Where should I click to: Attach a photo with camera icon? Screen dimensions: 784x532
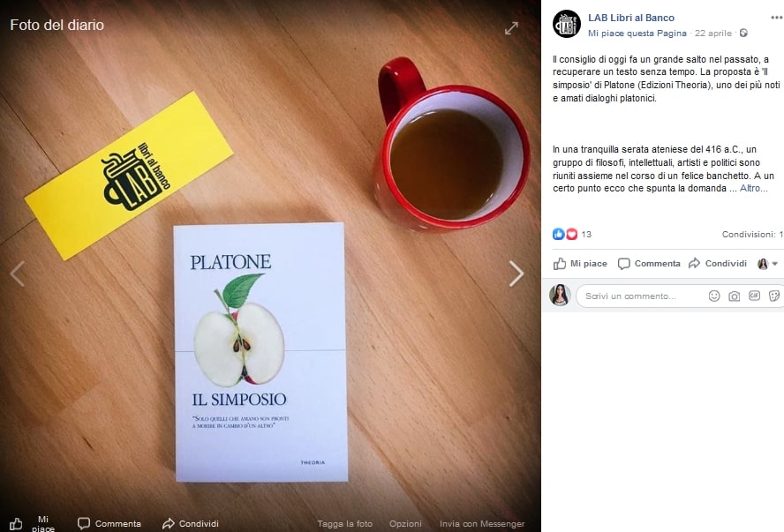(x=734, y=296)
